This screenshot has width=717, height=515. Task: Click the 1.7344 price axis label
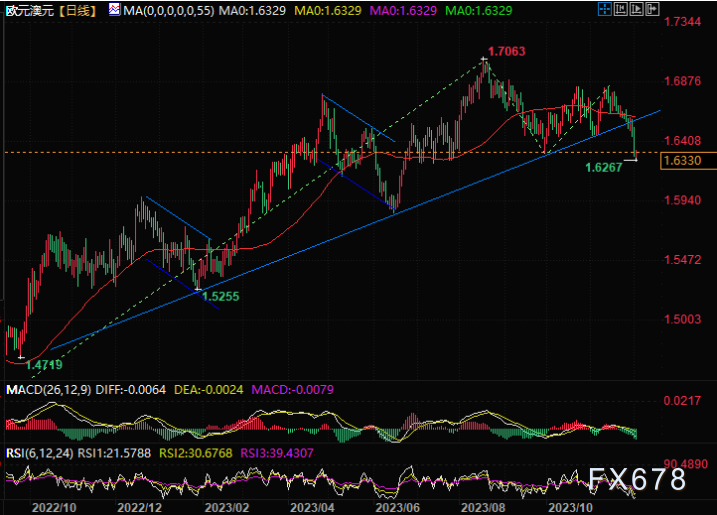[x=682, y=21]
